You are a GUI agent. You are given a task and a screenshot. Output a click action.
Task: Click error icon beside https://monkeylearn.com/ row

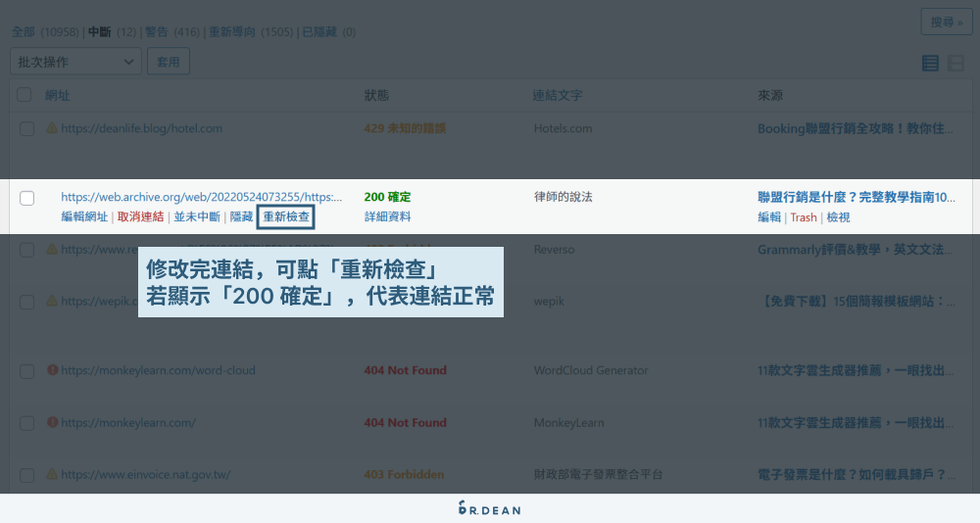coord(53,422)
